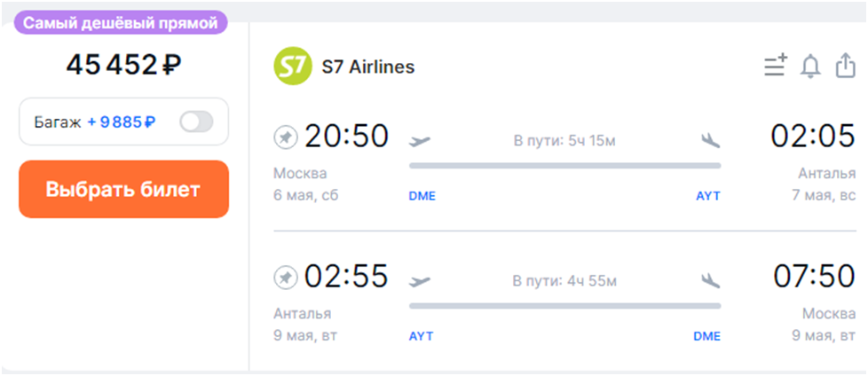Image resolution: width=868 pixels, height=376 pixels.
Task: Click the outbound landing plane icon
Action: tap(710, 140)
